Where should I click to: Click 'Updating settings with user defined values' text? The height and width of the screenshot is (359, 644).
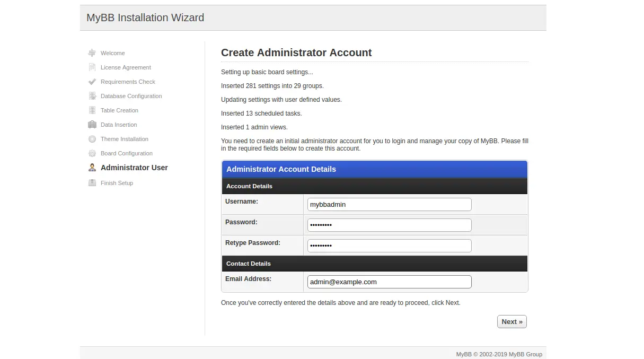(281, 100)
